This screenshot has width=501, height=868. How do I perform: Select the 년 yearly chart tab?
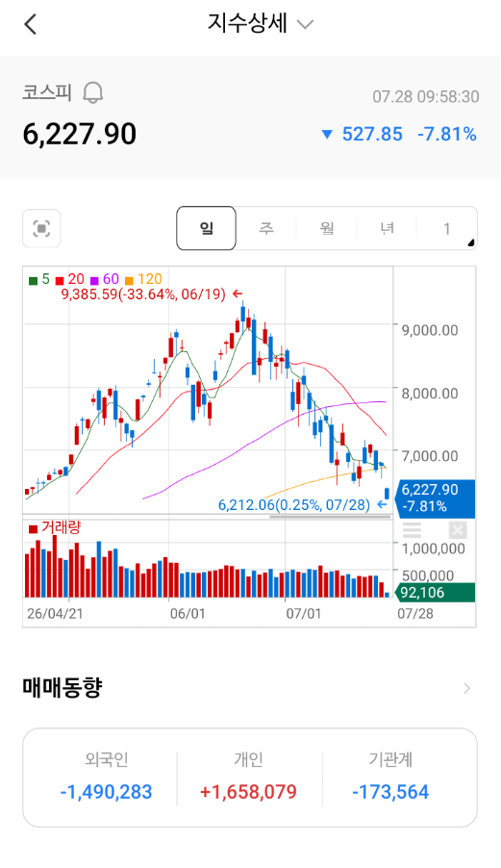(x=388, y=228)
